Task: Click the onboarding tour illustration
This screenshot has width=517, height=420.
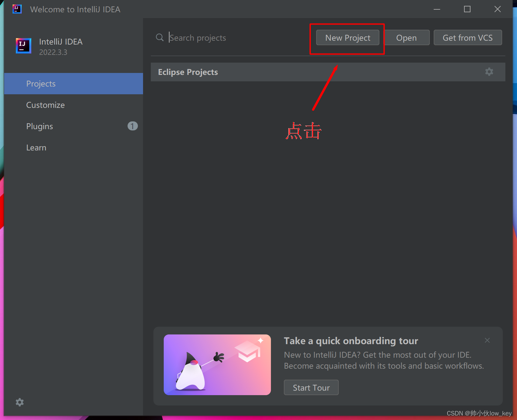Action: [217, 364]
